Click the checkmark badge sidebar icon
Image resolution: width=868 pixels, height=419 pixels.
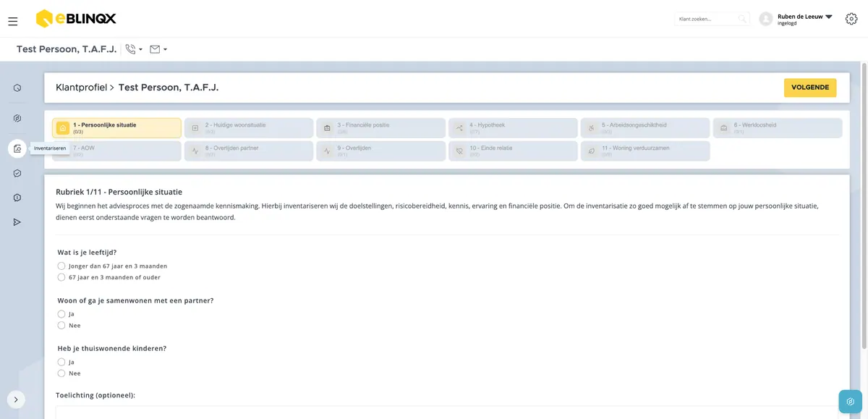click(17, 174)
